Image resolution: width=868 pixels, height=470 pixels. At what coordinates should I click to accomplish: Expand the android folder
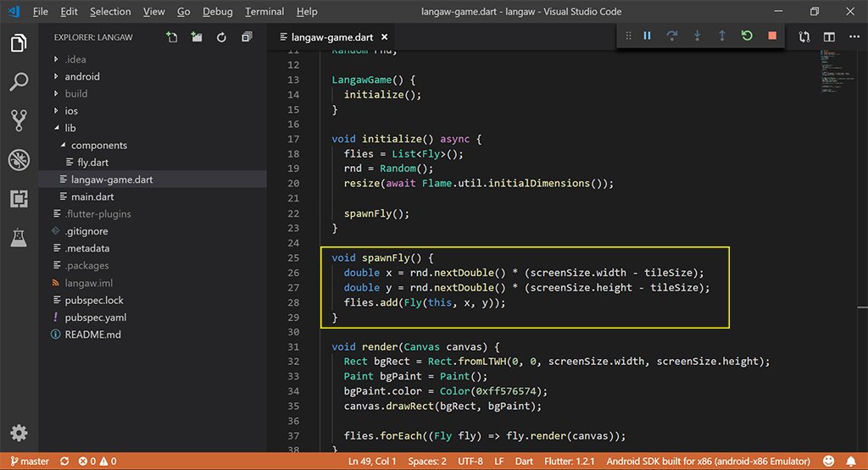[82, 76]
